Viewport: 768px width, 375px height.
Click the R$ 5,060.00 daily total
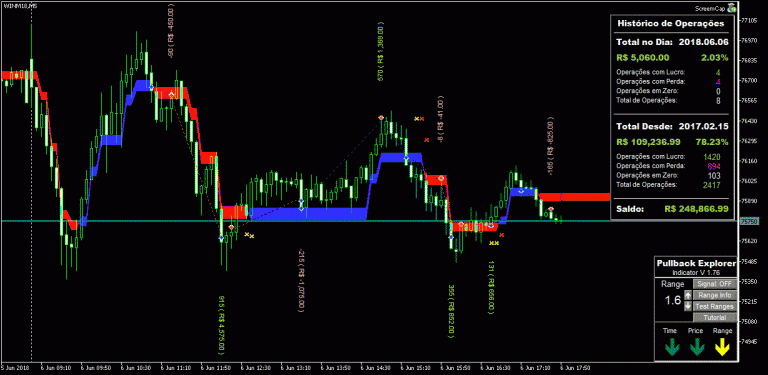(x=643, y=57)
